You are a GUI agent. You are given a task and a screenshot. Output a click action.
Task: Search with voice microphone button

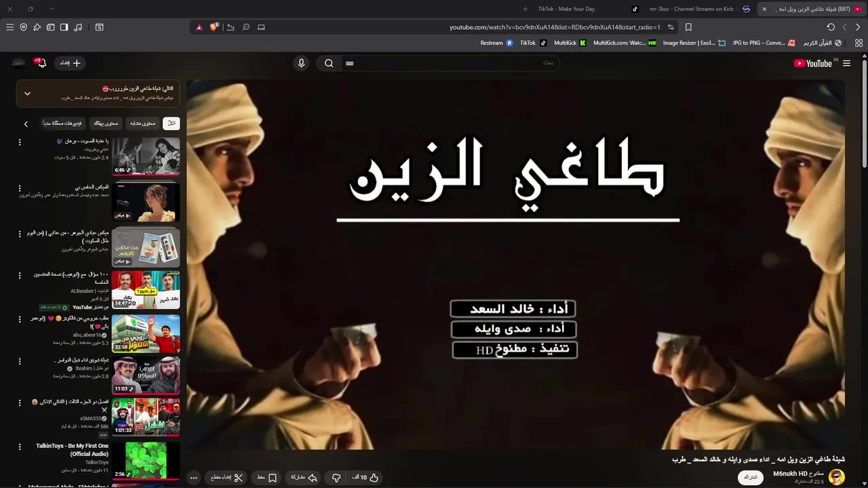pos(301,63)
